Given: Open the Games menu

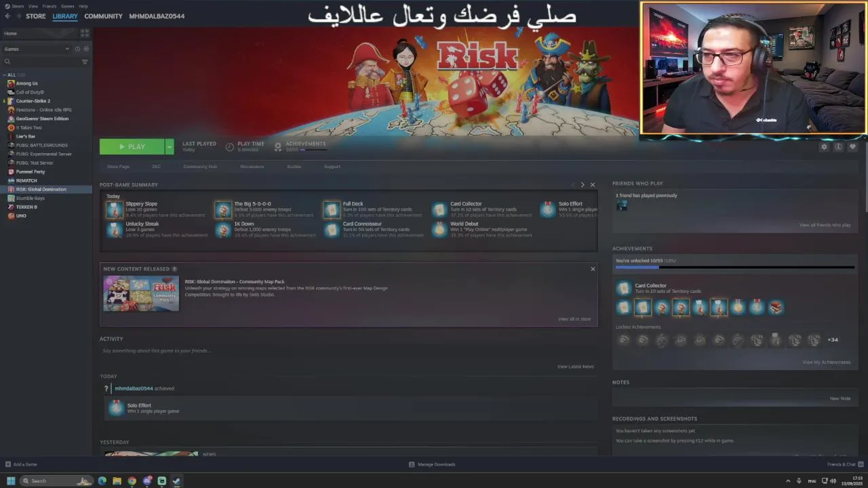Looking at the screenshot, I should coord(68,6).
